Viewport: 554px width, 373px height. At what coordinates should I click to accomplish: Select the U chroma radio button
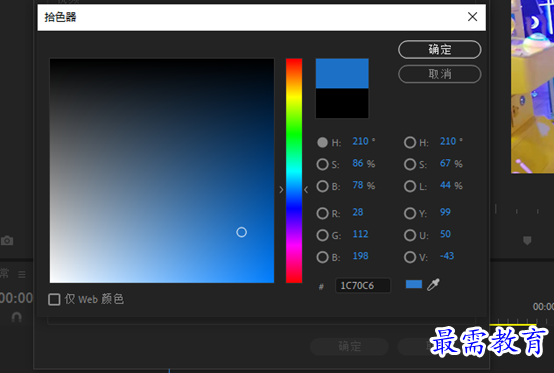410,235
